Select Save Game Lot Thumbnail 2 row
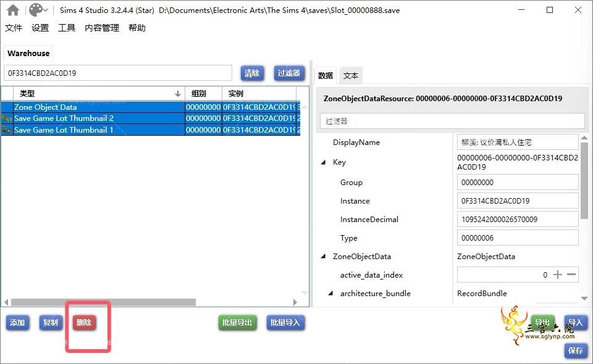The height and width of the screenshot is (364, 593). [151, 118]
